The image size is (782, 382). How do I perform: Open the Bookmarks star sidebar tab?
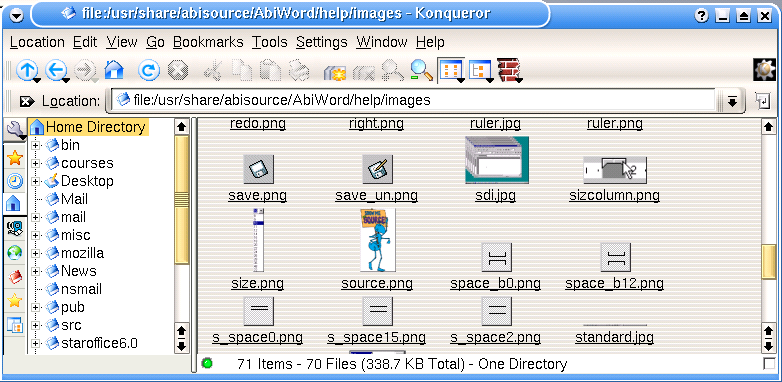click(x=14, y=158)
